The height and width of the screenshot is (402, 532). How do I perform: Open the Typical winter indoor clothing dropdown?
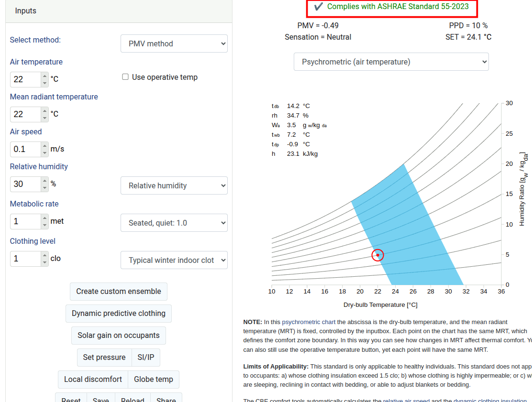point(174,260)
